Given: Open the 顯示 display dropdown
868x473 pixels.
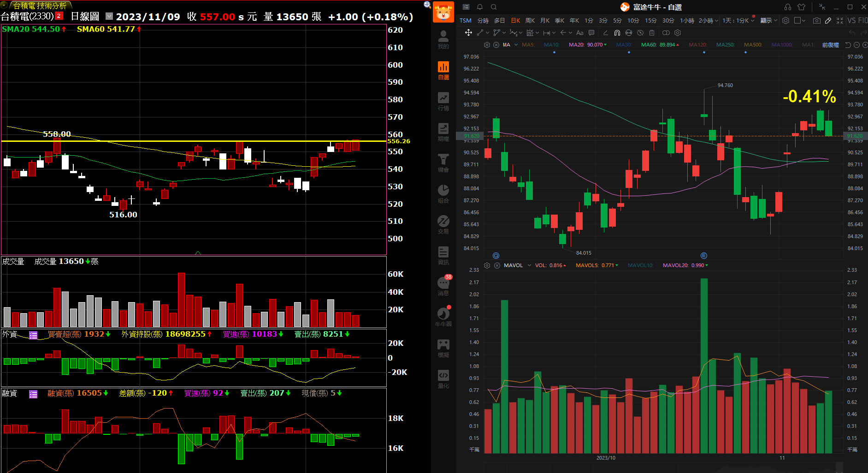Looking at the screenshot, I should (768, 20).
